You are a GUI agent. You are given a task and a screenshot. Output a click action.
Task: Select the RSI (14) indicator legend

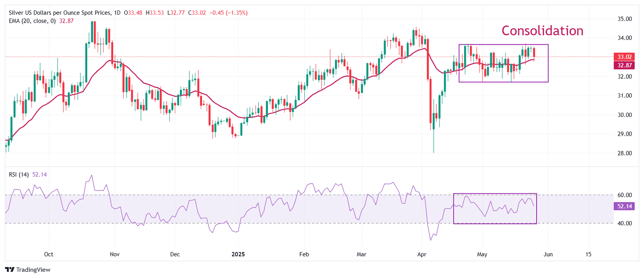point(19,175)
